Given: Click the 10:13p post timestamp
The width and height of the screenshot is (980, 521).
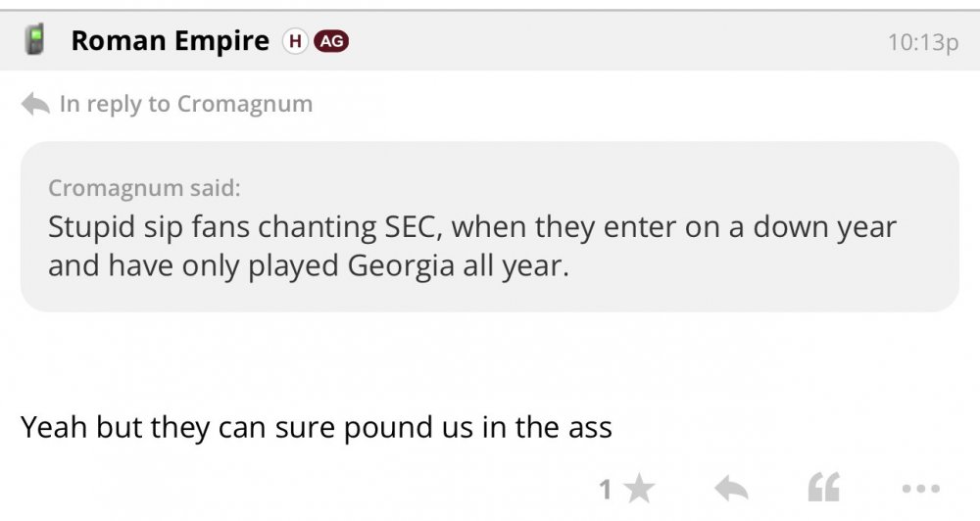Looking at the screenshot, I should click(921, 43).
